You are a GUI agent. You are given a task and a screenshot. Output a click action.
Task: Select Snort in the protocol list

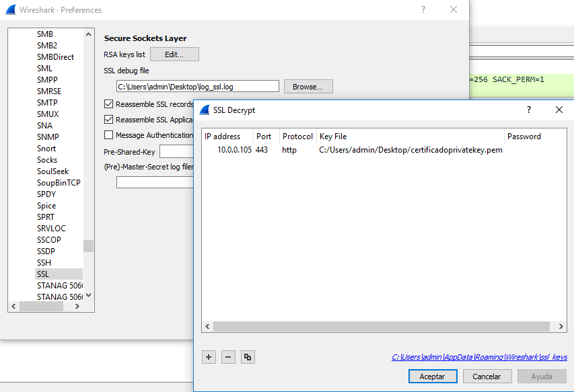click(x=46, y=149)
